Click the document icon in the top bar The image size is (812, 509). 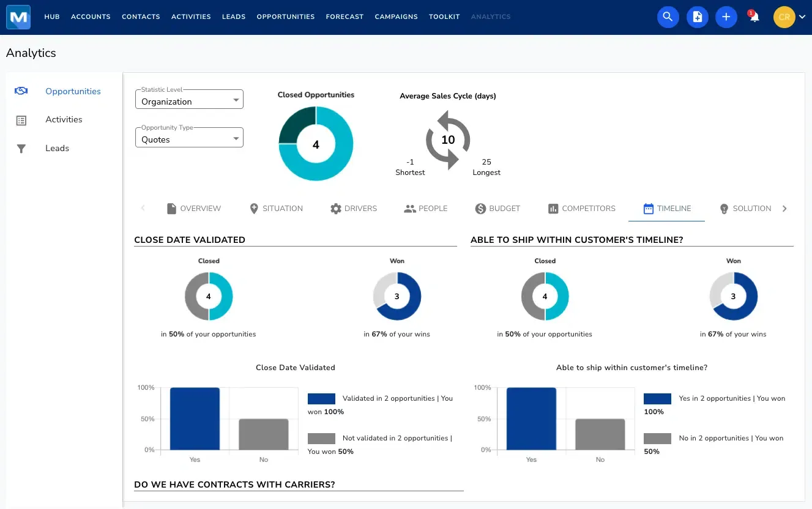tap(697, 17)
